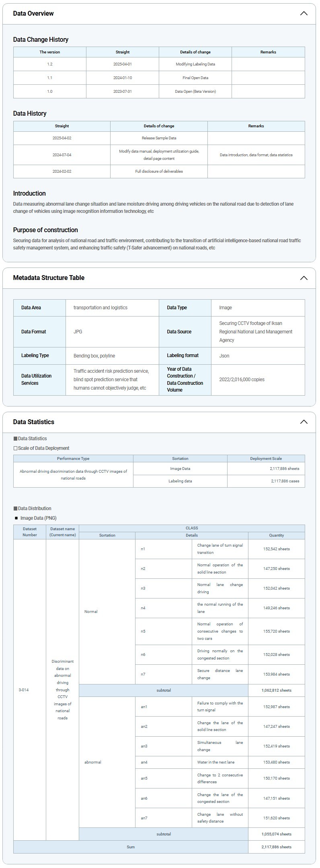This screenshot has width=320, height=868.
Task: Click the Quantity column header
Action: (x=276, y=535)
